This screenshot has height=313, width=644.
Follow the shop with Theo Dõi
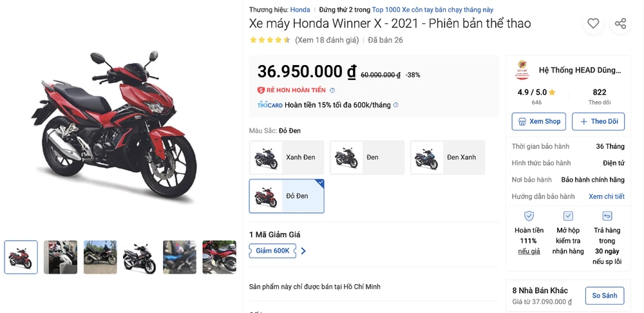(x=599, y=121)
